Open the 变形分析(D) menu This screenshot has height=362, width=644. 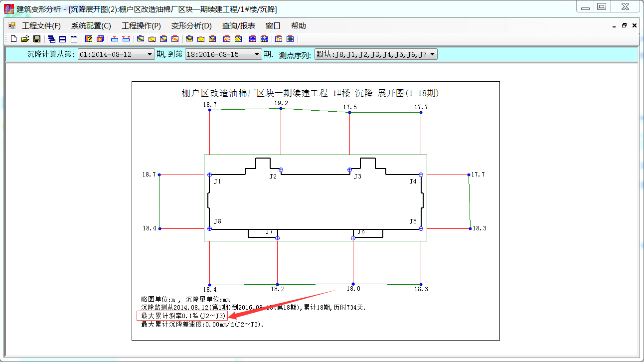(x=191, y=25)
